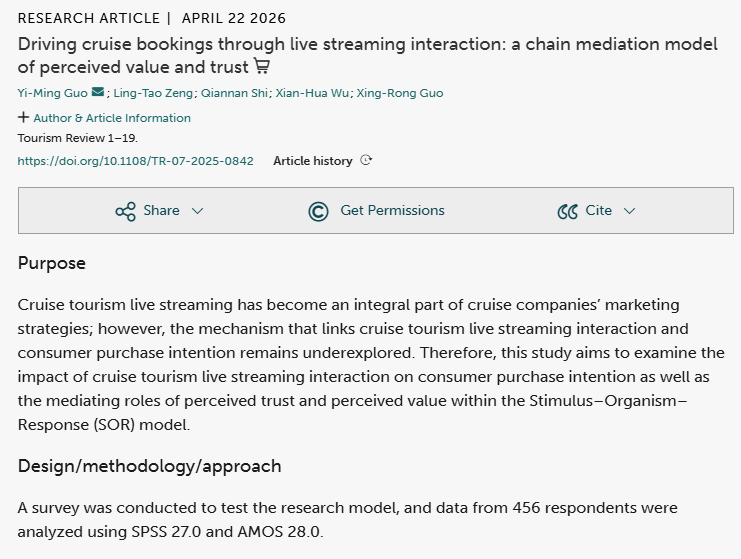Click the Share network icon
The width and height of the screenshot is (741, 559).
pos(125,211)
